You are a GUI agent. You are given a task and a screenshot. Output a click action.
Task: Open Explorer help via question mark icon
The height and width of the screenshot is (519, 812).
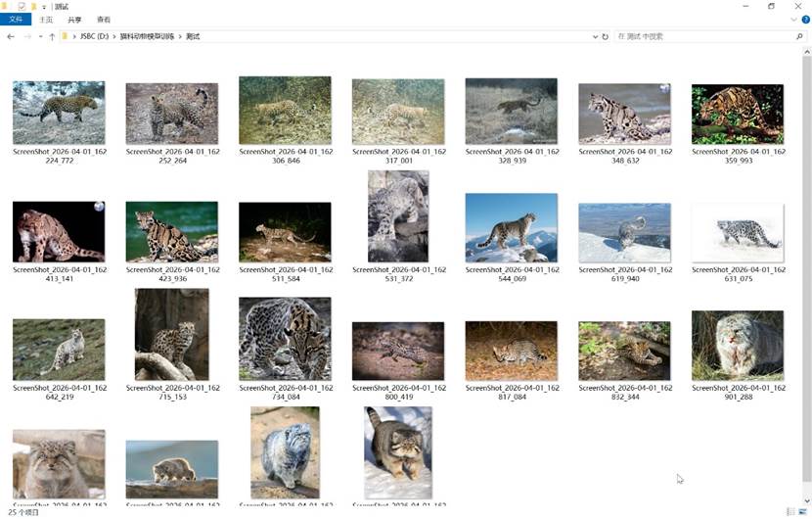803,20
